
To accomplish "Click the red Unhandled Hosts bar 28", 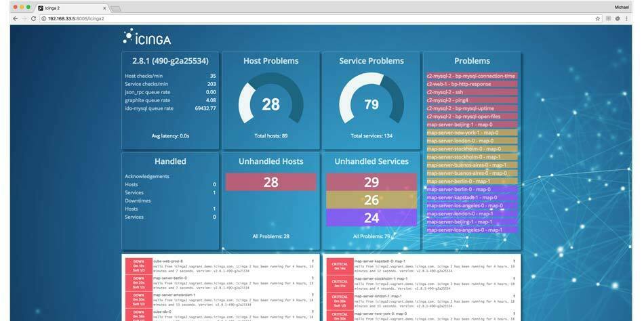I will pyautogui.click(x=270, y=182).
